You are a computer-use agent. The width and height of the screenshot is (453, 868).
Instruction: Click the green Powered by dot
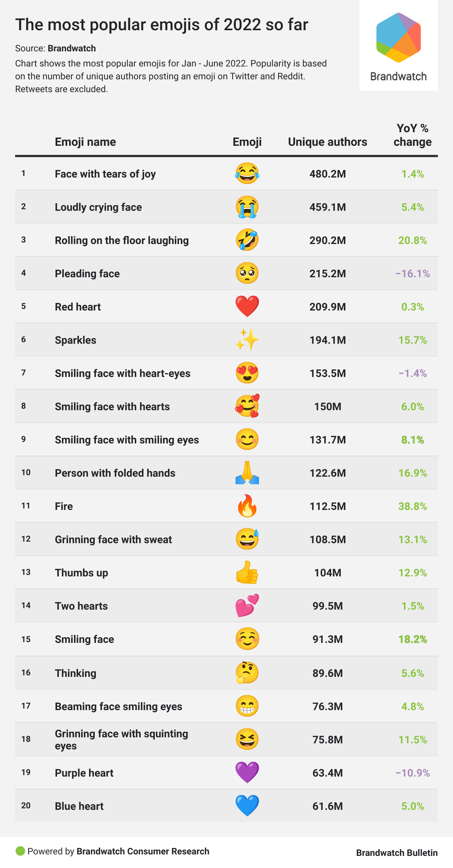[x=20, y=851]
